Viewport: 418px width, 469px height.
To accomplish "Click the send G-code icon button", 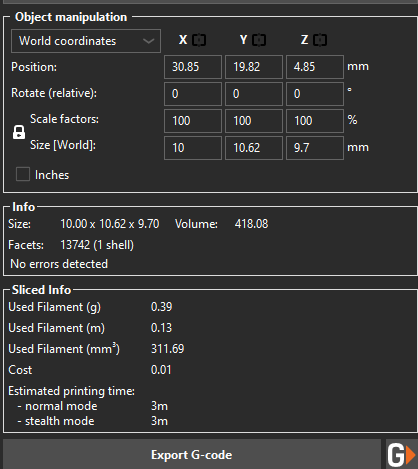I will pos(402,455).
